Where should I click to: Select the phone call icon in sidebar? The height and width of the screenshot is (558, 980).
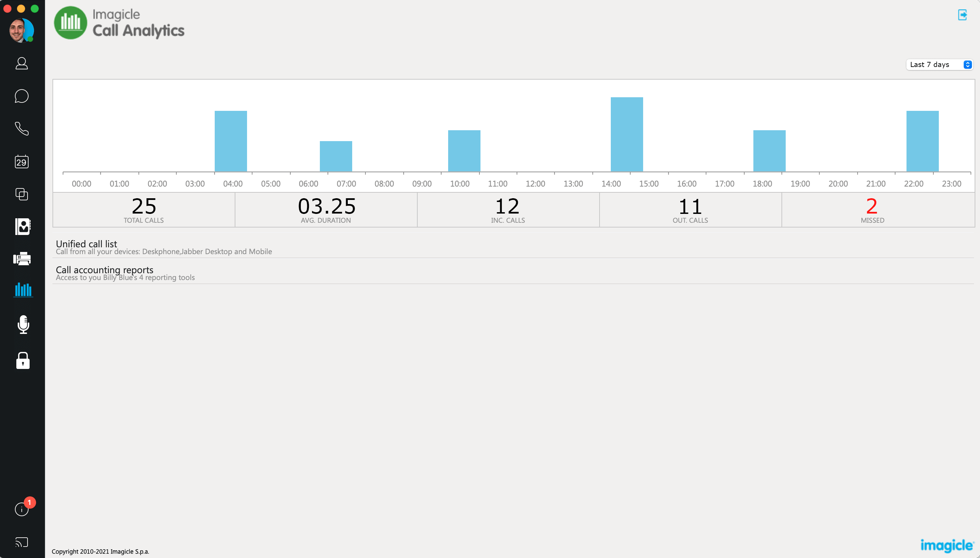pos(22,129)
